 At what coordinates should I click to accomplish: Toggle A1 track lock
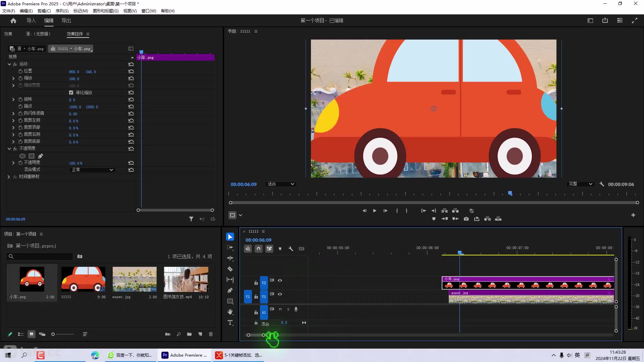256,312
